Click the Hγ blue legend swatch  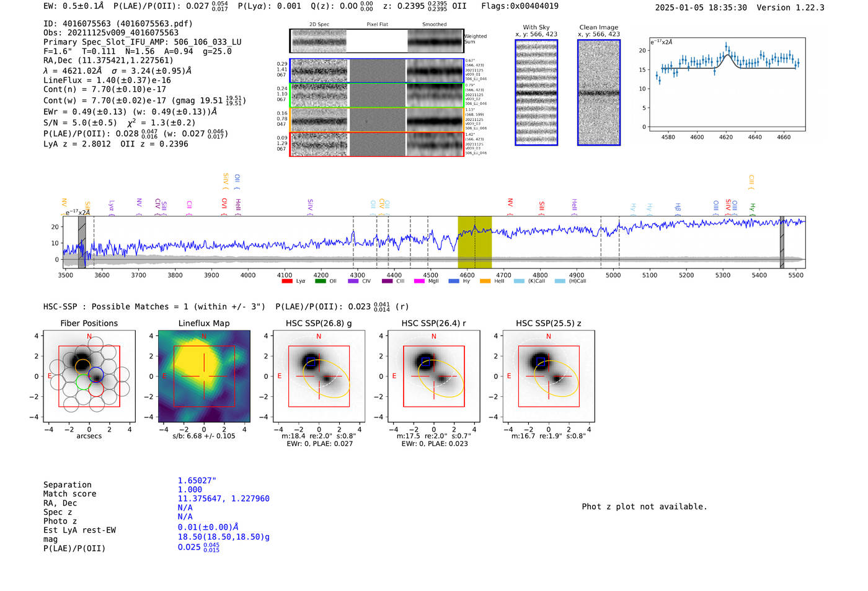(453, 281)
